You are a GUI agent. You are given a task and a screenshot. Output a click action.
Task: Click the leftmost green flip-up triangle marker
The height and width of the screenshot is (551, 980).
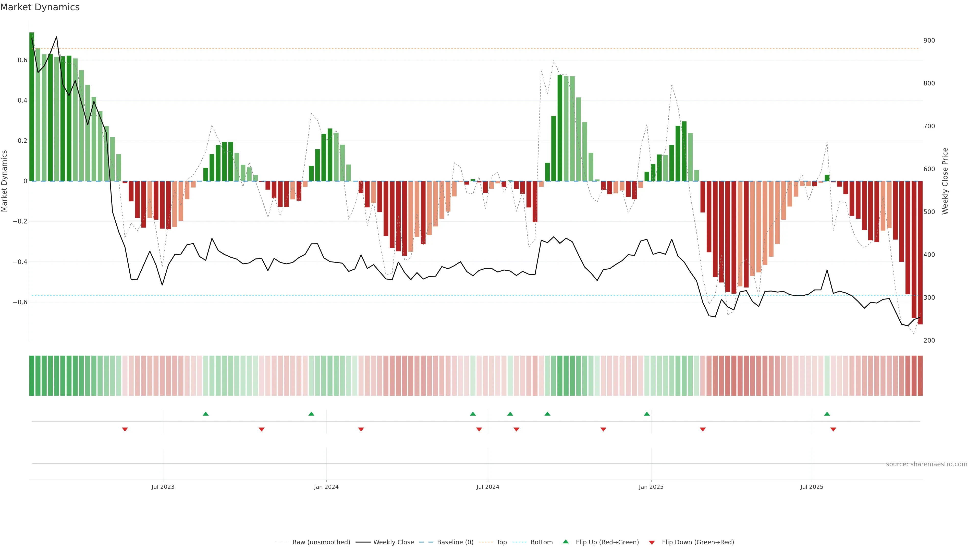point(205,414)
